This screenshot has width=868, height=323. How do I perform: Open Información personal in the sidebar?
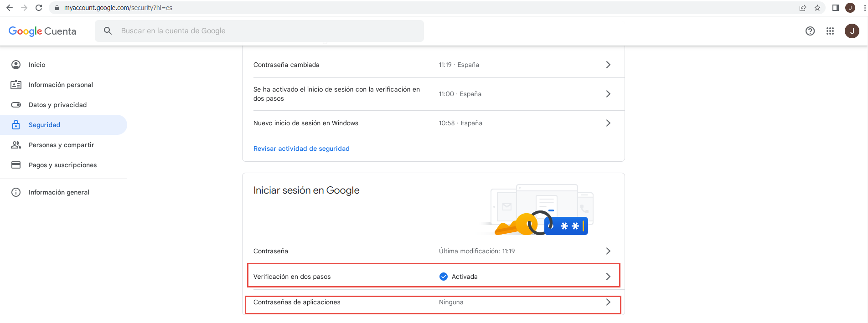63,85
